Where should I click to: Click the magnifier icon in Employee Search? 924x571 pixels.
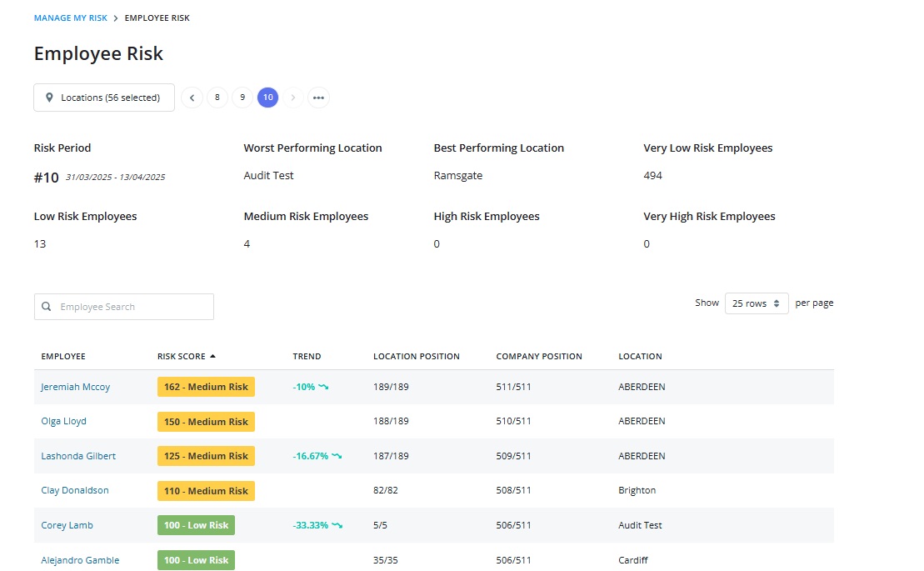[x=47, y=307]
